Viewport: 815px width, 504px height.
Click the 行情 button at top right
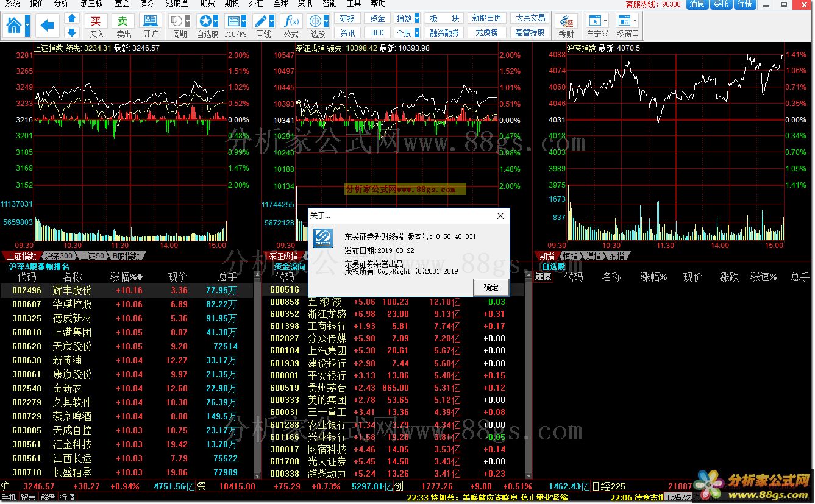[744, 4]
